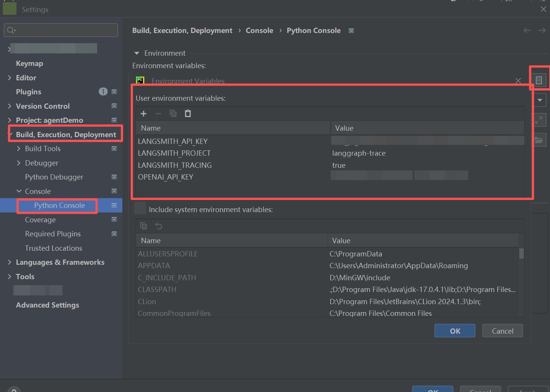This screenshot has width=550, height=392.
Task: Navigate back in the settings history
Action: click(x=527, y=30)
